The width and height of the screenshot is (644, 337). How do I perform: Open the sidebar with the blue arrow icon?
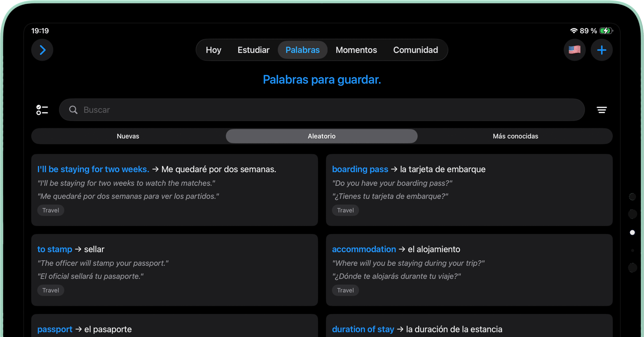tap(42, 50)
